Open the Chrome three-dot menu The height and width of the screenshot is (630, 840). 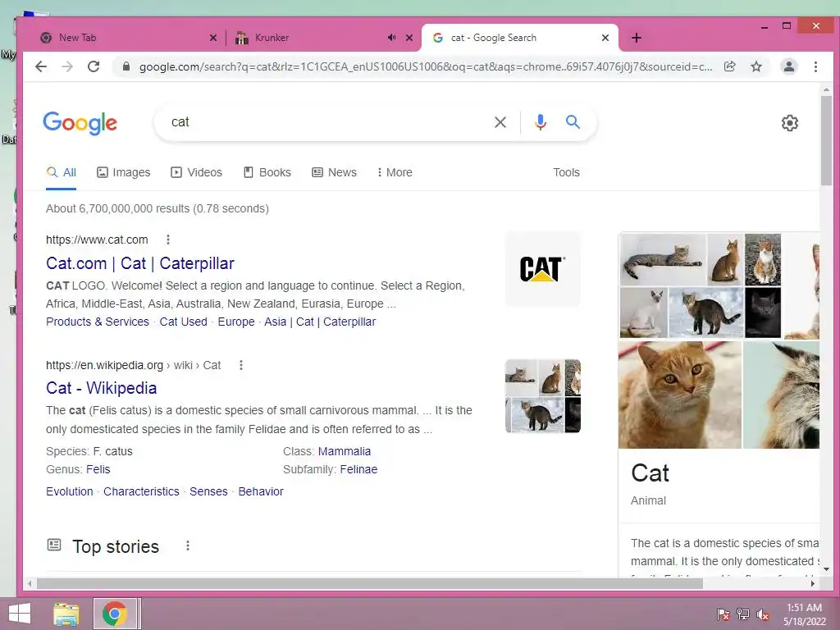click(815, 66)
